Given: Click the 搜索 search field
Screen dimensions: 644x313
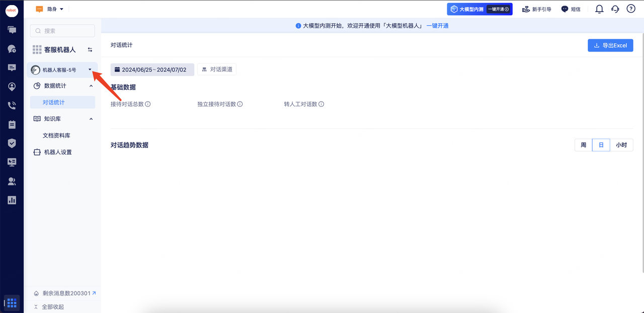Looking at the screenshot, I should [62, 31].
